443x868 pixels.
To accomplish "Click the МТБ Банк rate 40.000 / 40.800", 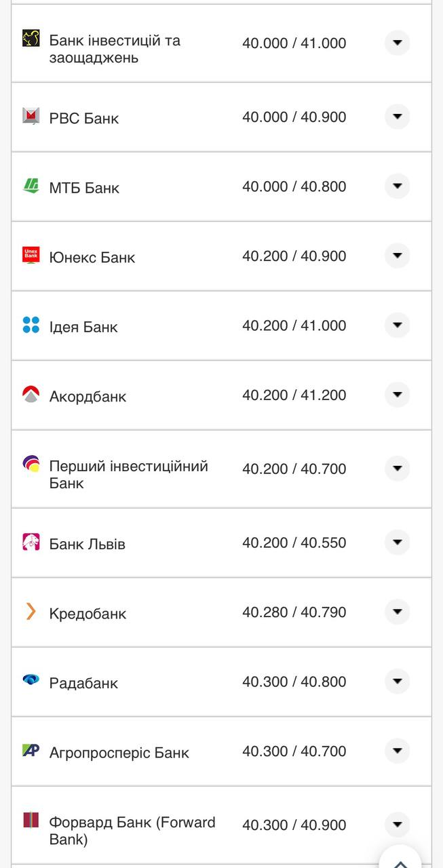I will [294, 186].
